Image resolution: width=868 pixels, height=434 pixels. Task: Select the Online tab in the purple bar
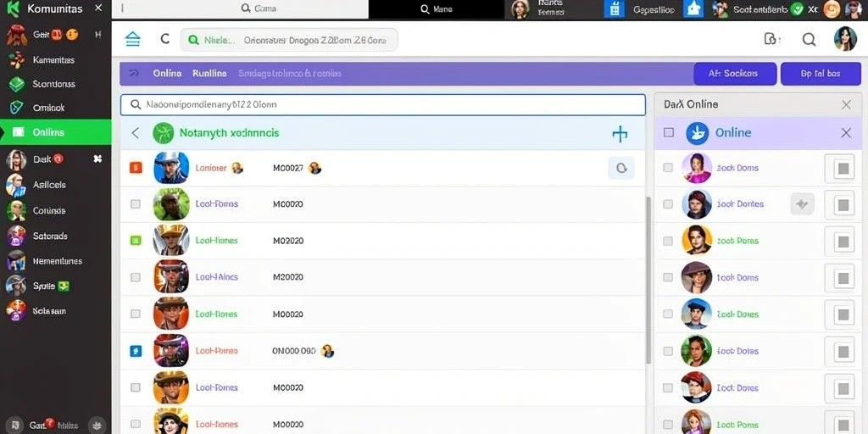[x=167, y=73]
